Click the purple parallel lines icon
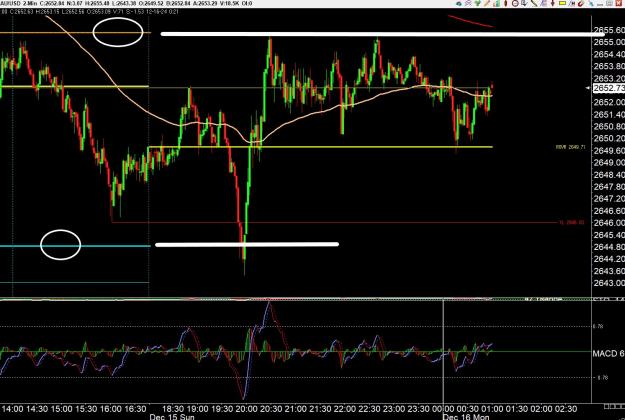This screenshot has width=625, height=420. pyautogui.click(x=543, y=3)
